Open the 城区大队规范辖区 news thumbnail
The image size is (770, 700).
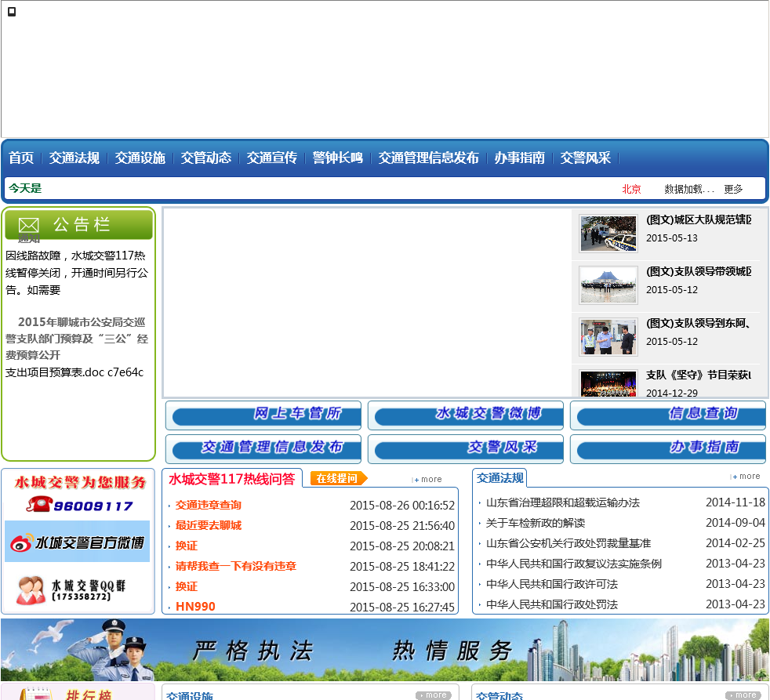608,234
